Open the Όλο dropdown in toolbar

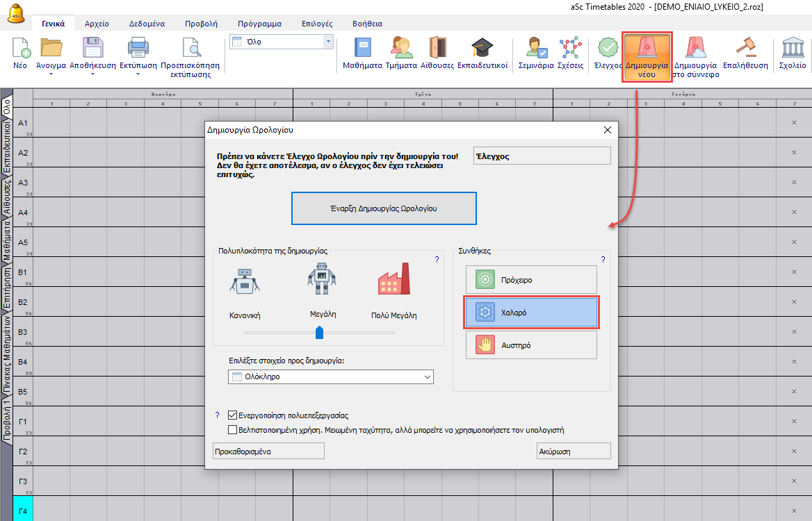click(x=328, y=42)
